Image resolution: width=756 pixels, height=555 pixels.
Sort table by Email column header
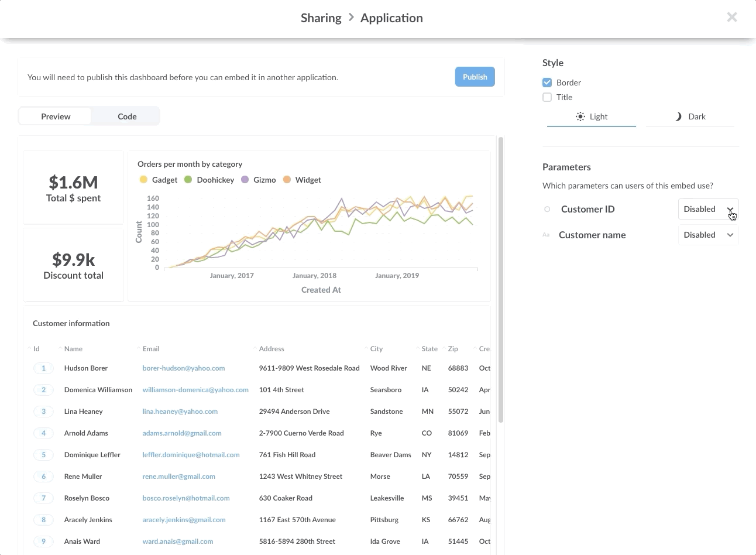(x=151, y=349)
